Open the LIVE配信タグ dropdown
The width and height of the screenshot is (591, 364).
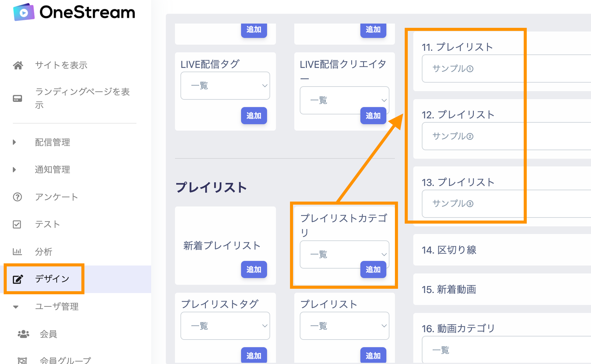(225, 86)
